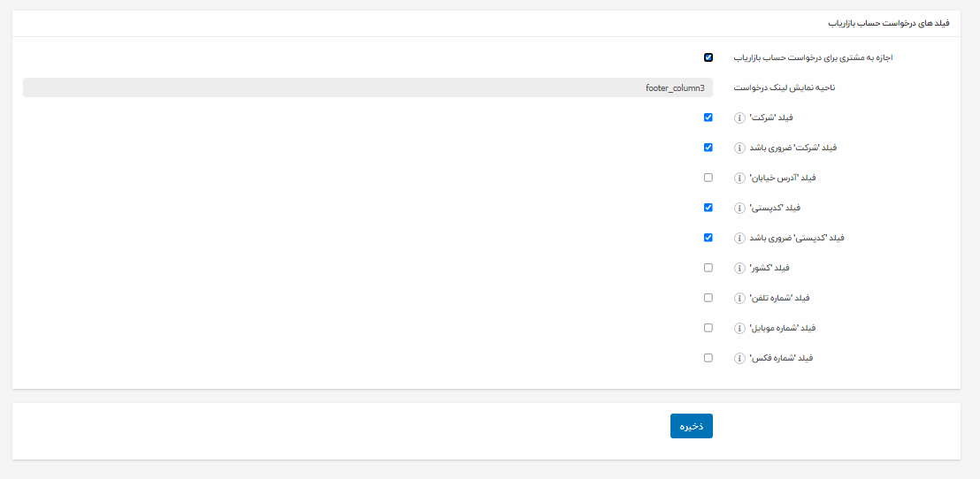Open info icon for 'شماره تلفن' field
Viewport: 980px width, 479px height.
point(740,298)
